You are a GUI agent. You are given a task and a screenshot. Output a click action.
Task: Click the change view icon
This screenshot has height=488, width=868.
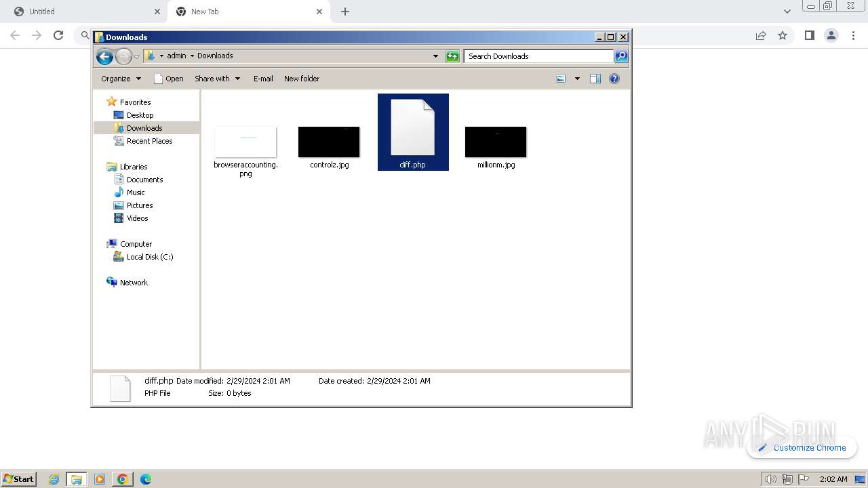tap(561, 79)
